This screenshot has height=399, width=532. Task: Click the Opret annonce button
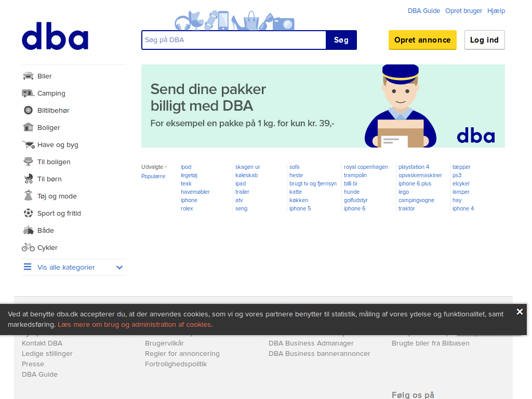422,40
